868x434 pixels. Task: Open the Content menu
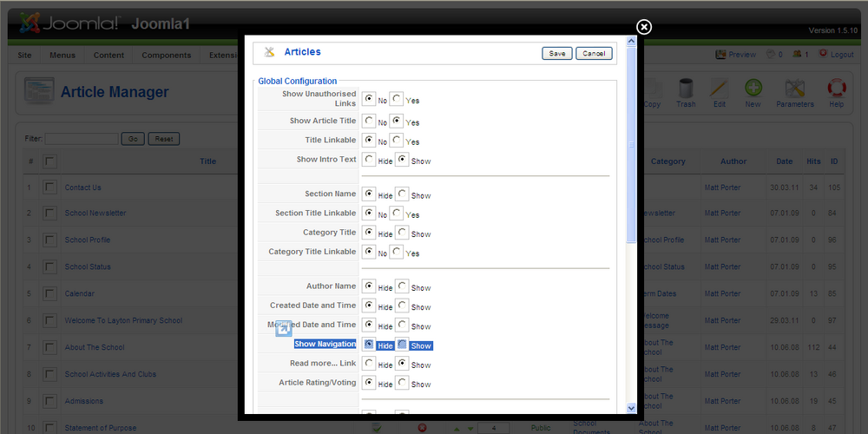[109, 55]
